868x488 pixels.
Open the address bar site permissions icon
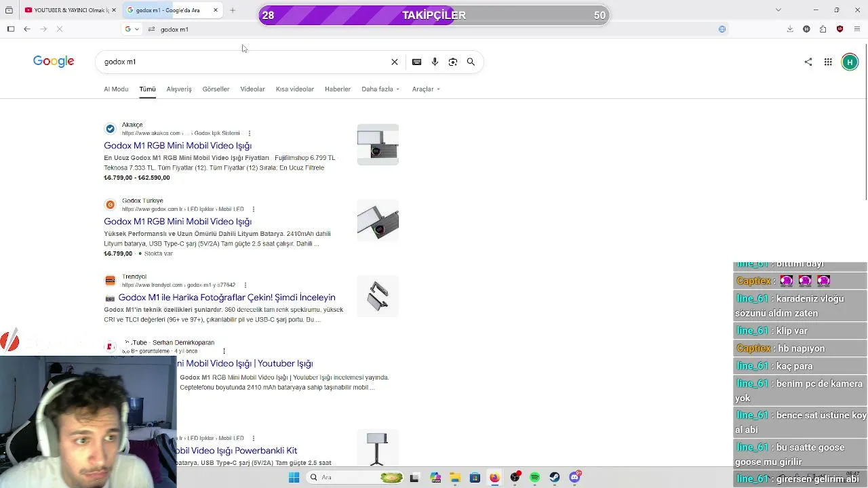(x=151, y=29)
